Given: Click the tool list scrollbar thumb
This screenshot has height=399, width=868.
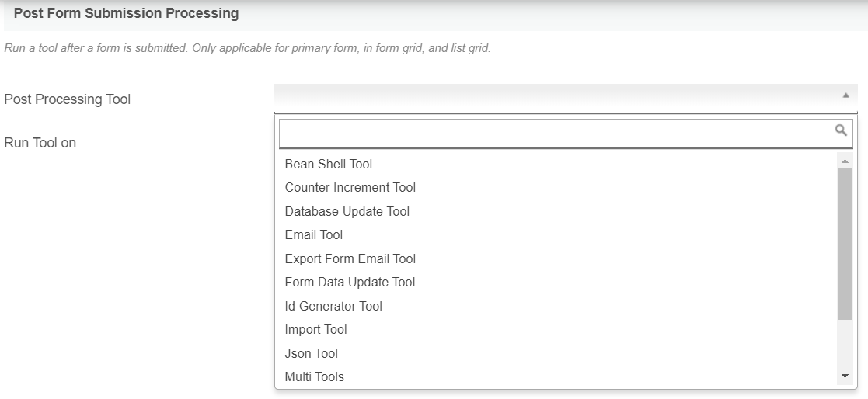Looking at the screenshot, I should point(845,244).
